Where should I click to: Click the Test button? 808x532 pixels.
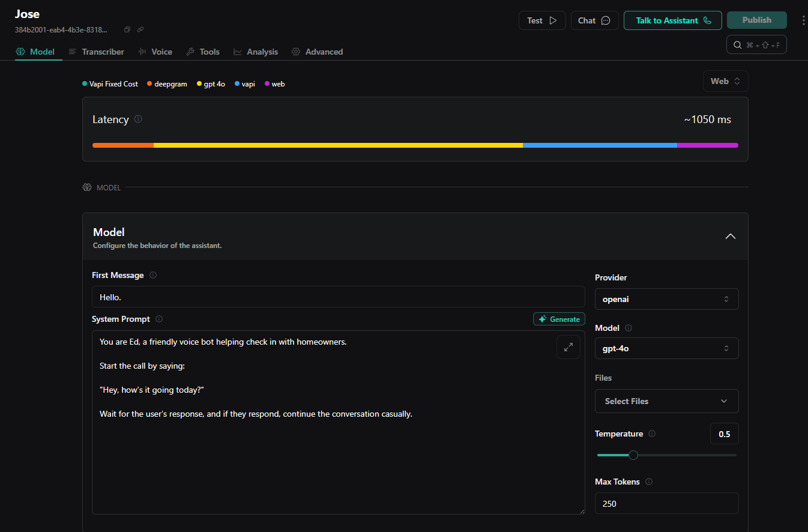coord(542,20)
